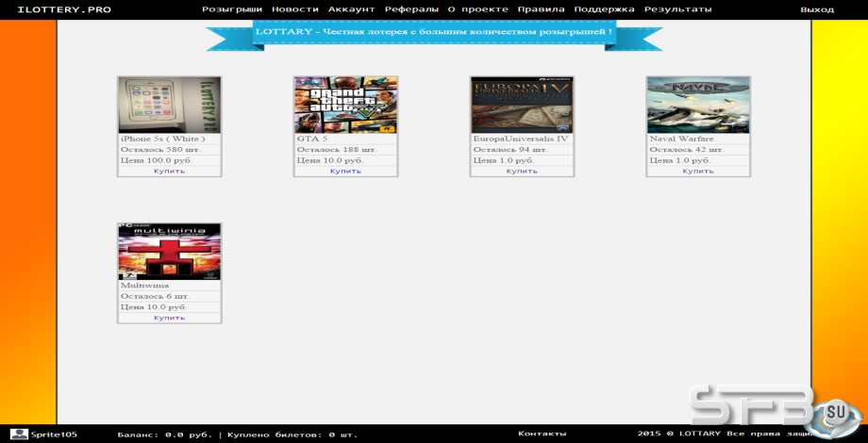Viewport: 868px width, 443px height.
Task: Click the Sprite105 username
Action: (x=54, y=435)
